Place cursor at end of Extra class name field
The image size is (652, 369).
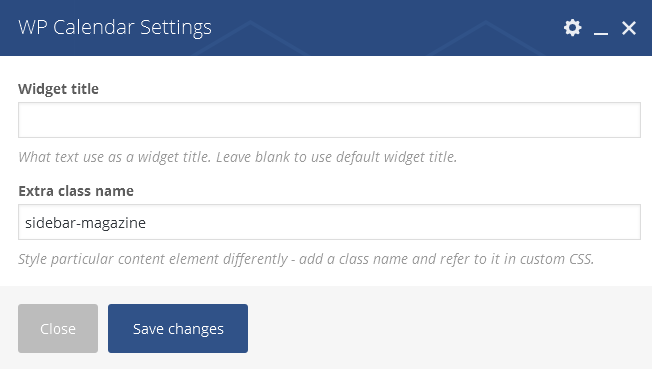pos(624,222)
